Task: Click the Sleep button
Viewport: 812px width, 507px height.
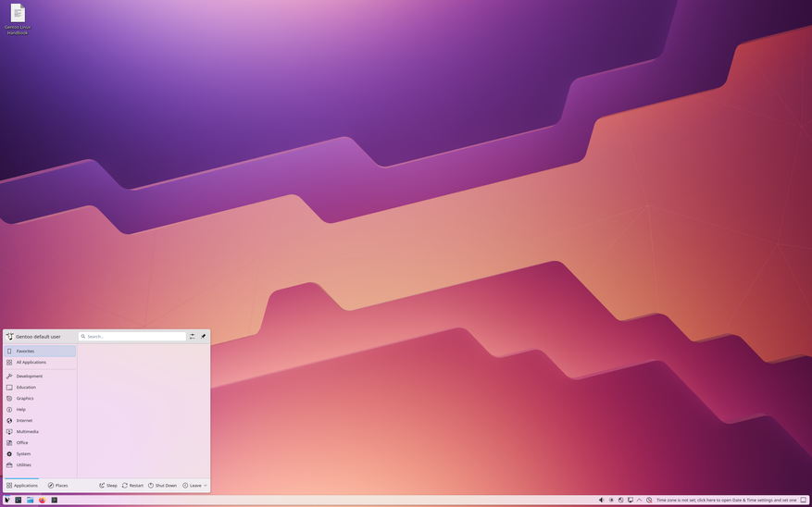Action: [108, 486]
